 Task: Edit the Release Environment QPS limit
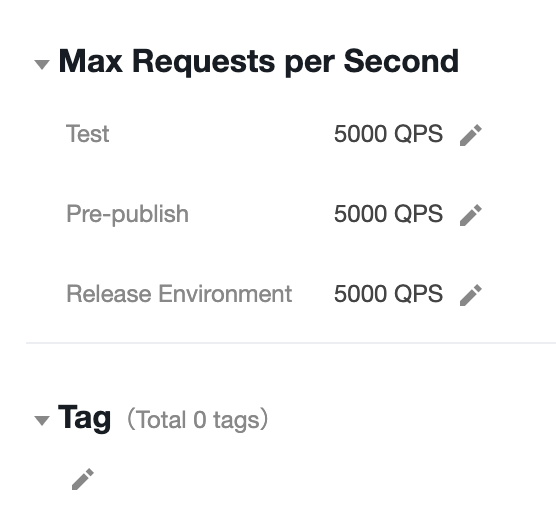[471, 295]
